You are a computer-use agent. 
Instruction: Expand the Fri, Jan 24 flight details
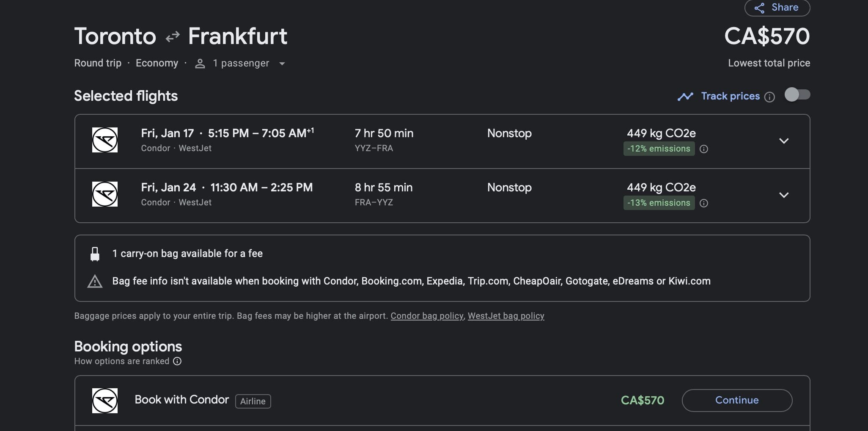pos(784,195)
